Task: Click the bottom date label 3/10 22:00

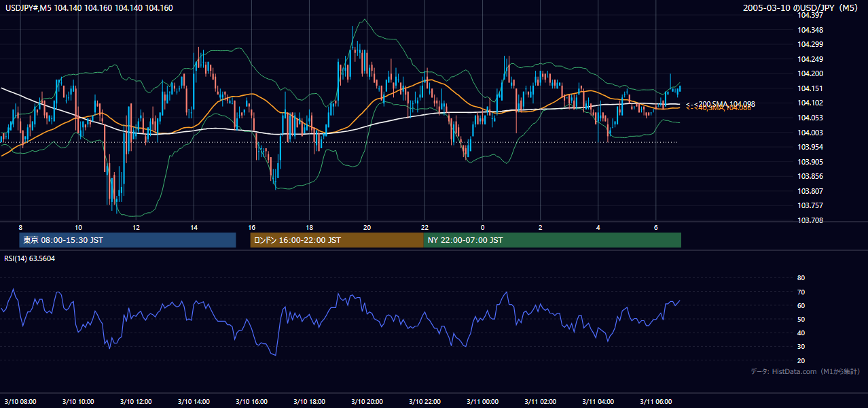Action: tap(424, 401)
